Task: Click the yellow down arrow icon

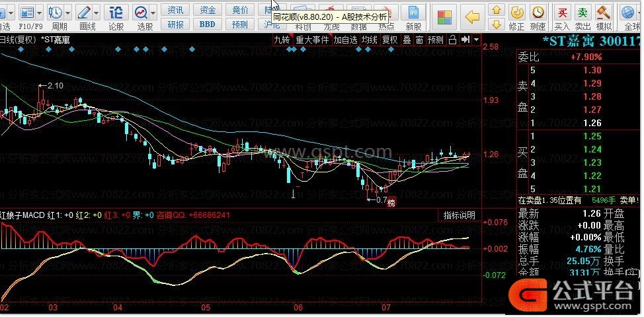Action: click(x=497, y=24)
